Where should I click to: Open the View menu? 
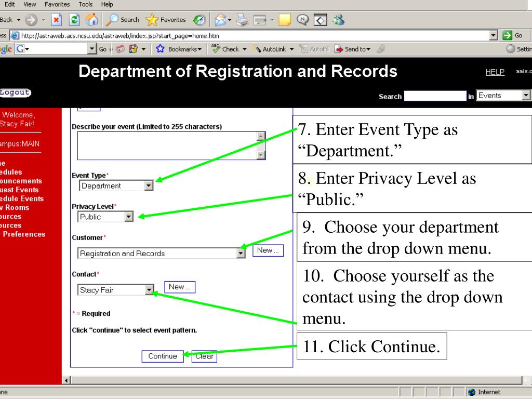(30, 4)
